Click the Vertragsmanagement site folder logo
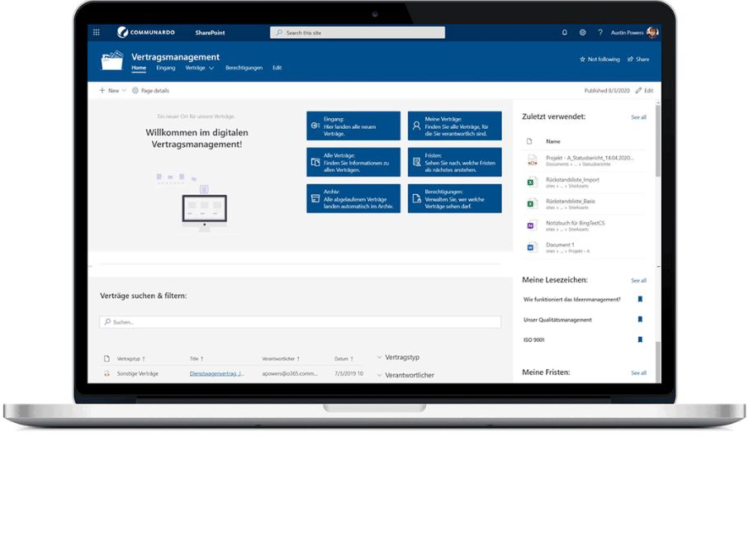749x560 pixels. (111, 61)
